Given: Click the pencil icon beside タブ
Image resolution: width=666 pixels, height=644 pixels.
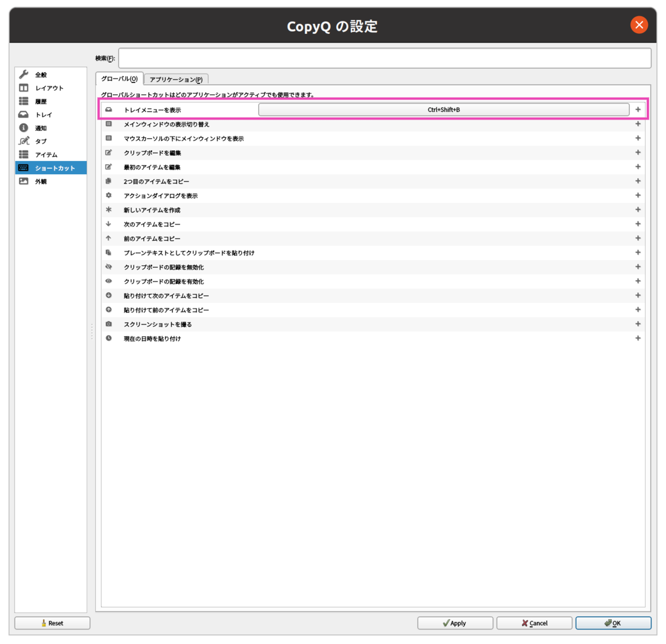Looking at the screenshot, I should pyautogui.click(x=24, y=141).
